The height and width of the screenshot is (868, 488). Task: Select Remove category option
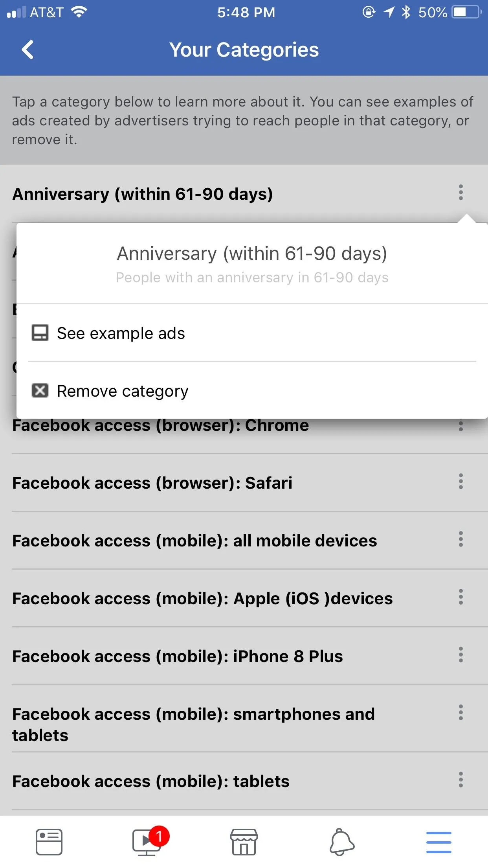pyautogui.click(x=252, y=391)
